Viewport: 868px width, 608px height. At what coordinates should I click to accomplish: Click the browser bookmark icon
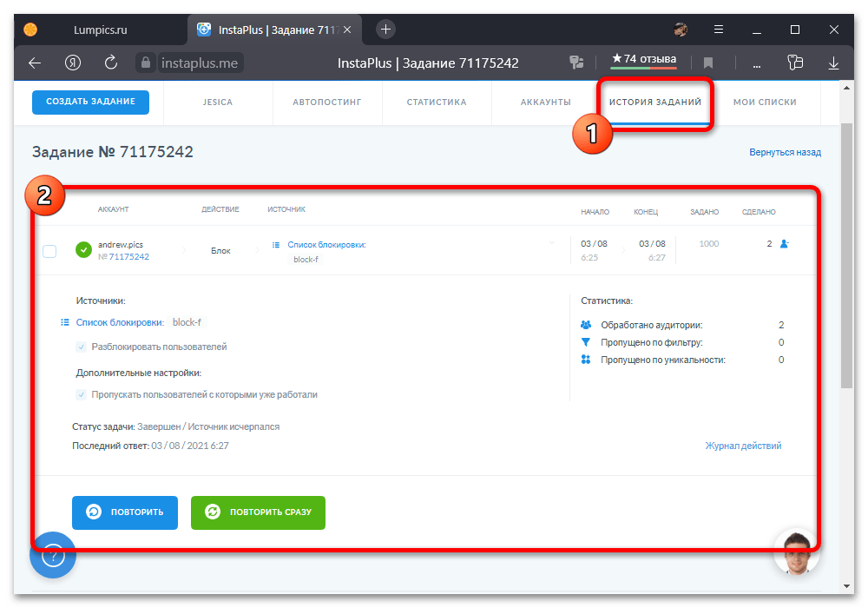click(708, 63)
